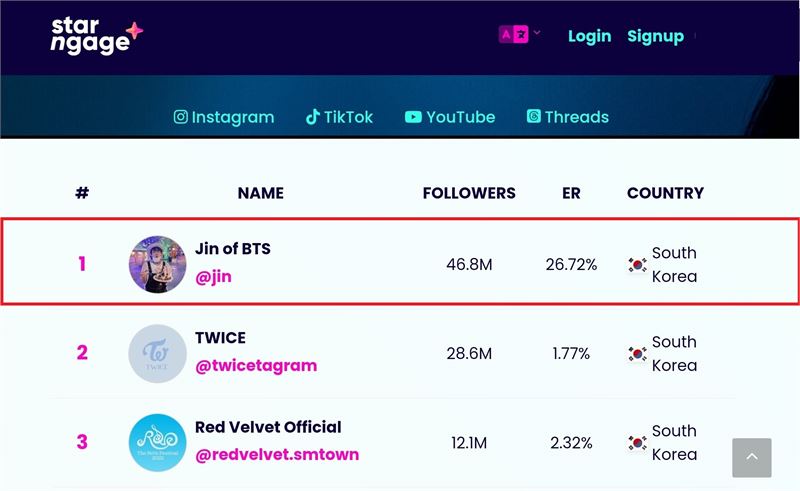Screen dimensions: 800x491
Task: Click the Red Velvet profile avatar
Action: (x=158, y=442)
